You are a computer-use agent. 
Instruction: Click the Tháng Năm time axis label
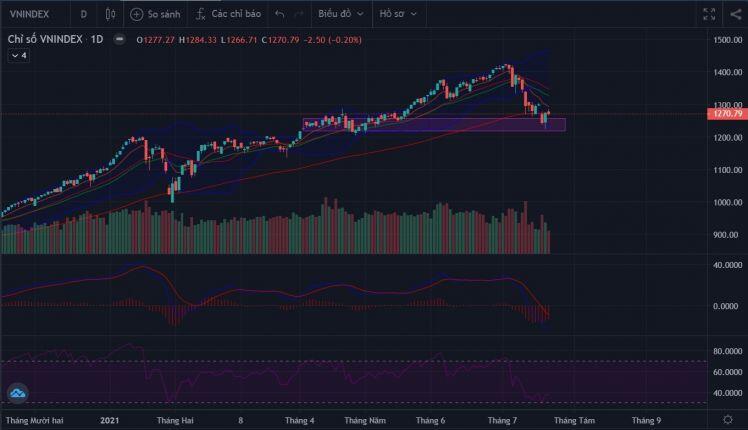[365, 420]
